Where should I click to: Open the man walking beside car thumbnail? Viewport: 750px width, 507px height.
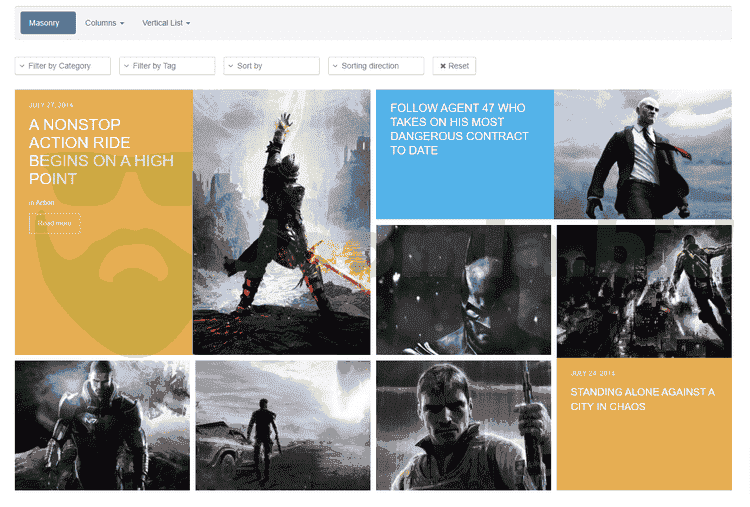click(283, 425)
